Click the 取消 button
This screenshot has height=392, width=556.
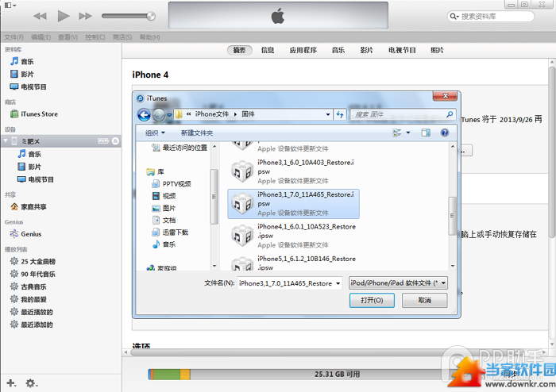click(424, 300)
